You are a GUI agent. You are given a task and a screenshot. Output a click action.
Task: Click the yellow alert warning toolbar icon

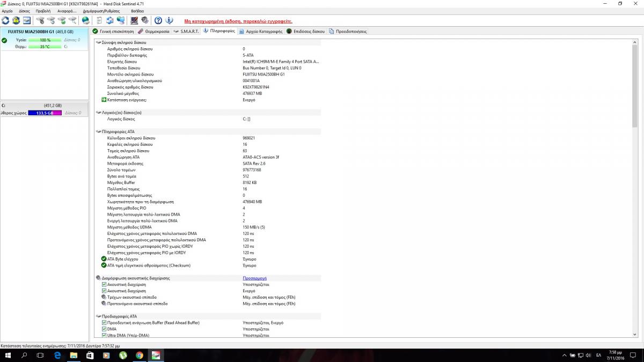pyautogui.click(x=16, y=20)
